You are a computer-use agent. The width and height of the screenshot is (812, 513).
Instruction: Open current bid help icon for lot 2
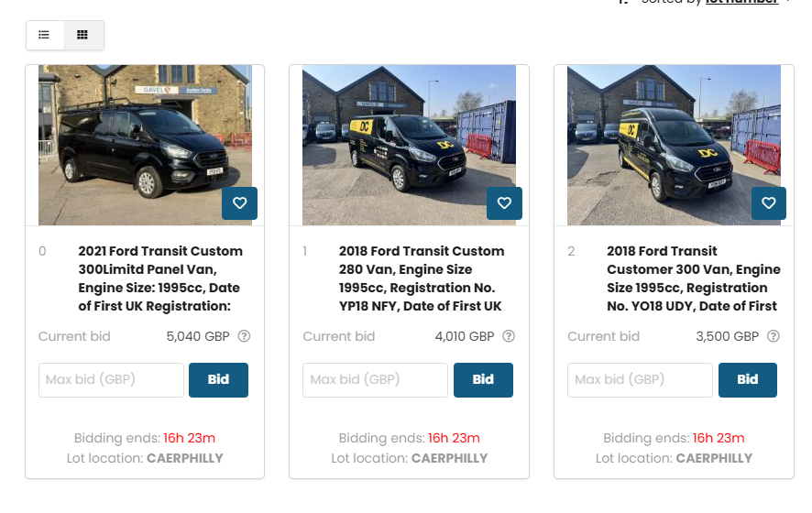pyautogui.click(x=774, y=336)
